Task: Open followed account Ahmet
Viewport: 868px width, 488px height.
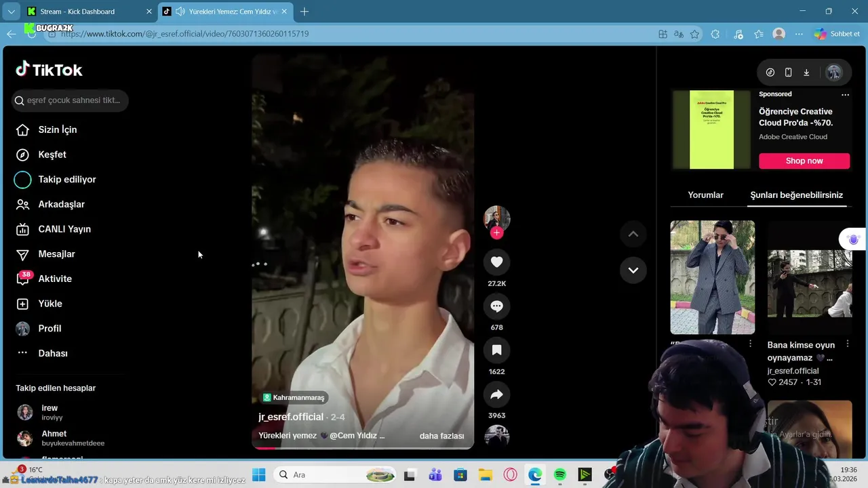Action: tap(60, 438)
